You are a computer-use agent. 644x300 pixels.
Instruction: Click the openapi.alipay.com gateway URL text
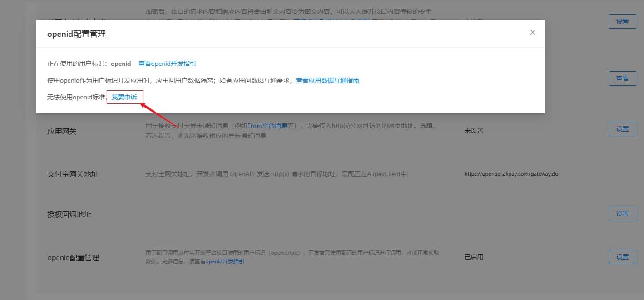(511, 174)
